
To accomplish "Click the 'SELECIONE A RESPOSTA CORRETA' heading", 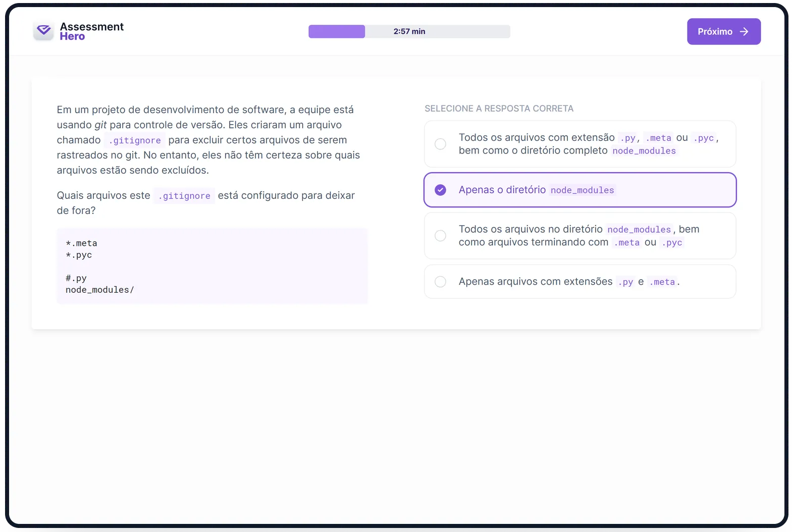I will 499,109.
